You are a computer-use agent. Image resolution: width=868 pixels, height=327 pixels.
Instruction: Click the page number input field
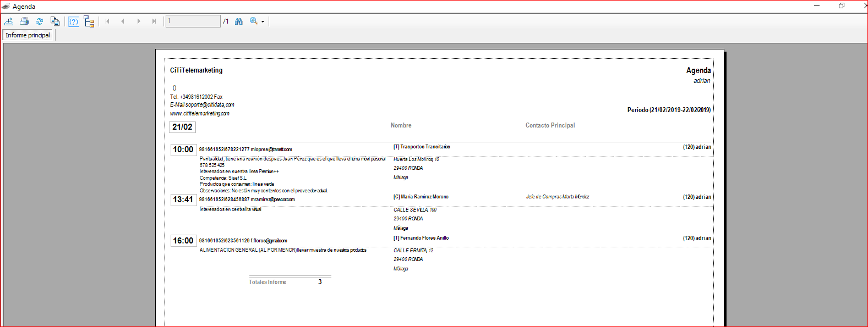point(193,21)
